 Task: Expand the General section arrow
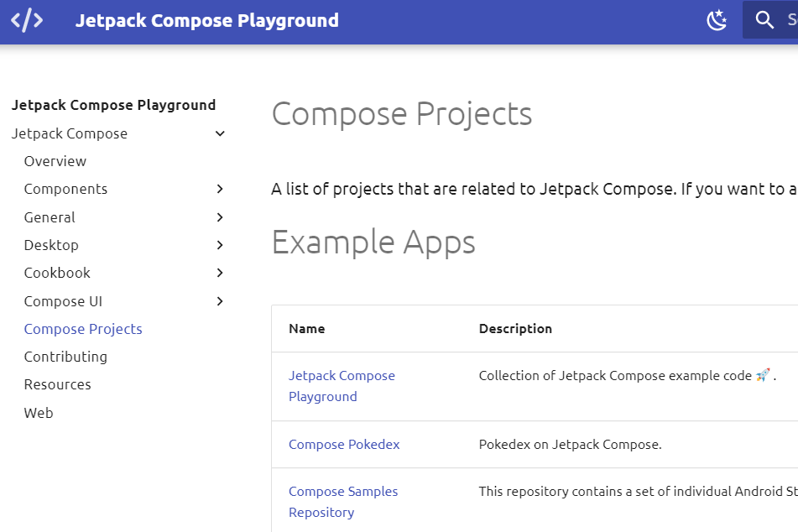[x=220, y=217]
